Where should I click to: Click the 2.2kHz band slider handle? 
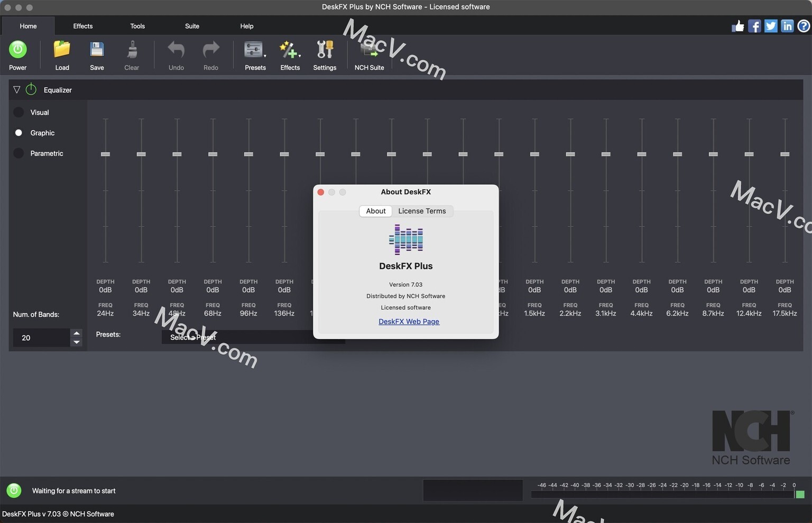click(x=570, y=154)
